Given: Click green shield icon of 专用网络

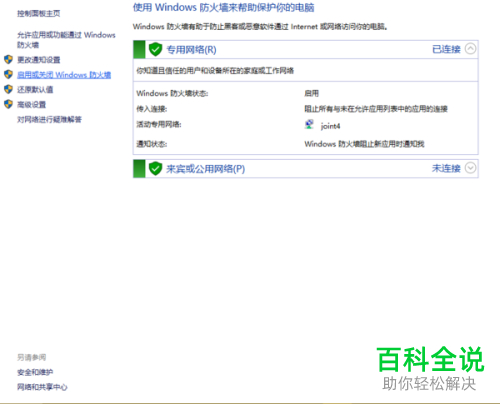Looking at the screenshot, I should coord(155,49).
